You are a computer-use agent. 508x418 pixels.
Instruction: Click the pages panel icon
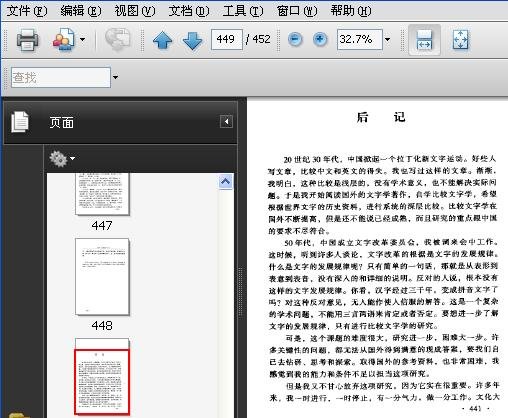click(20, 122)
